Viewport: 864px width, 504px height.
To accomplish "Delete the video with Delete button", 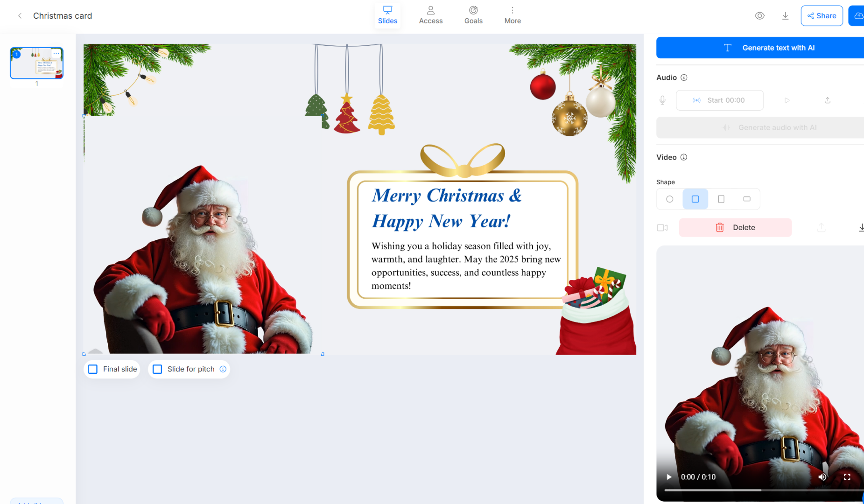I will tap(735, 228).
